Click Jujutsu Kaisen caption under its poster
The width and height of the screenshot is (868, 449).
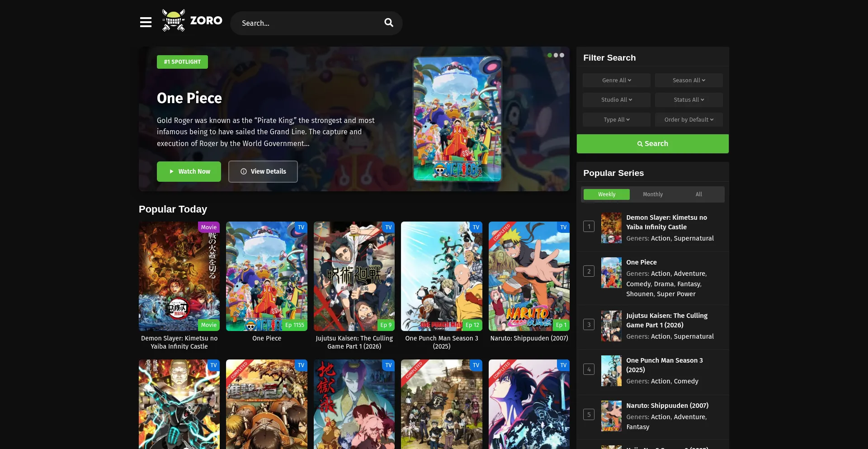pos(354,342)
